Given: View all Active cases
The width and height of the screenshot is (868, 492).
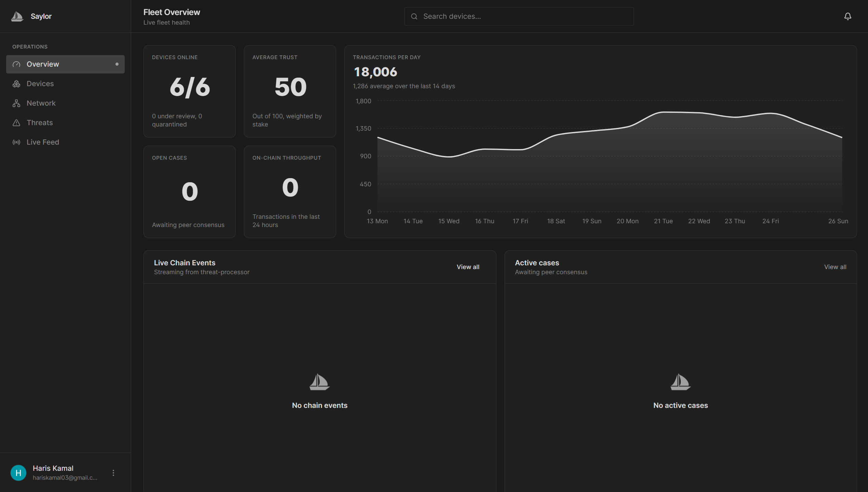Looking at the screenshot, I should (835, 267).
